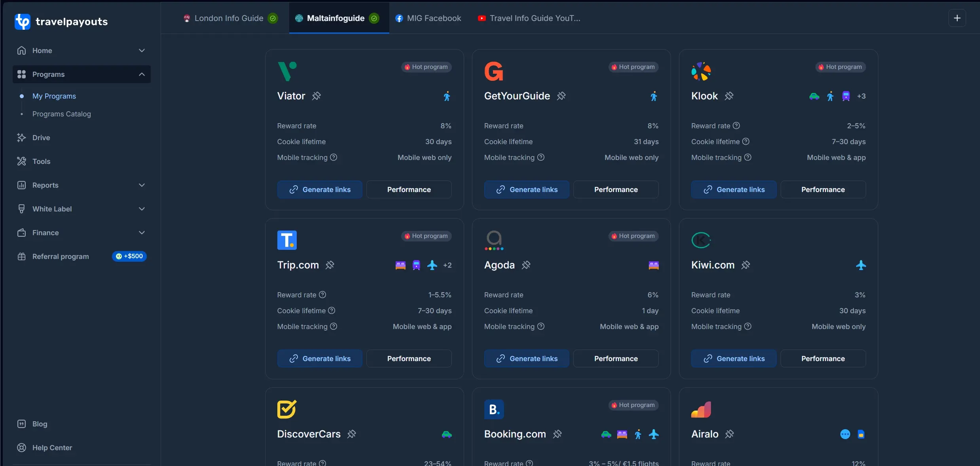The height and width of the screenshot is (466, 980).
Task: View Performance for Kiwi.com
Action: click(823, 359)
